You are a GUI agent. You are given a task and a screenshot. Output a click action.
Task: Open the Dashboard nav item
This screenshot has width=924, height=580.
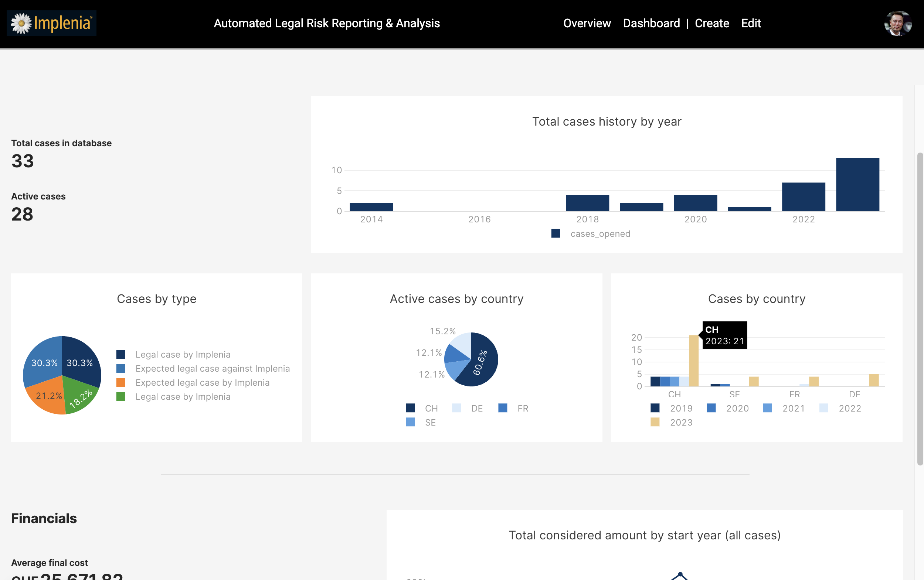(x=651, y=23)
